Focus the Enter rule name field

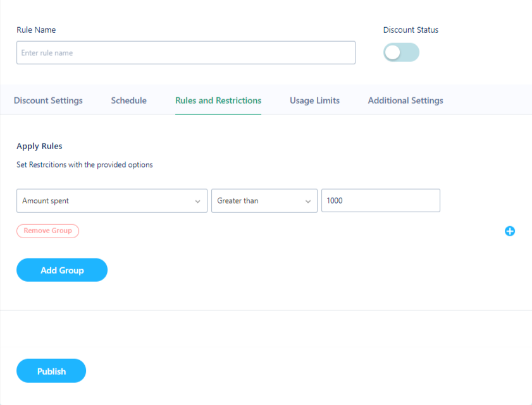tap(186, 52)
